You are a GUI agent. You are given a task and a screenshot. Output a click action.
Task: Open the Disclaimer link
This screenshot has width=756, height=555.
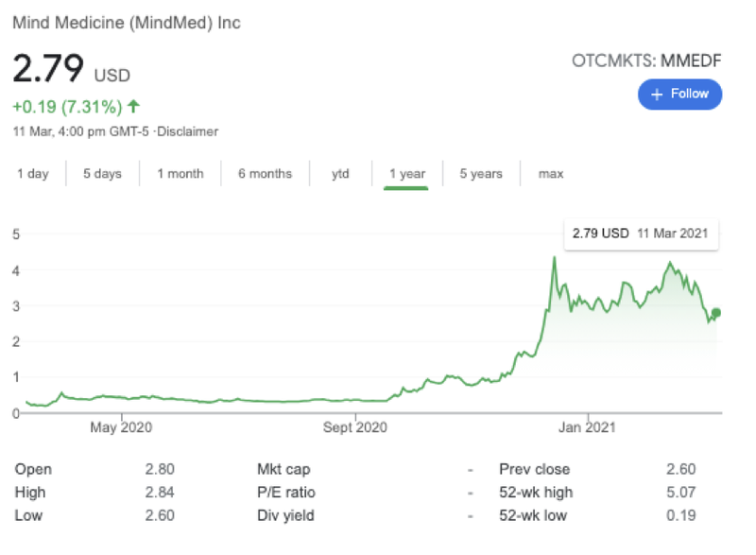click(x=187, y=131)
